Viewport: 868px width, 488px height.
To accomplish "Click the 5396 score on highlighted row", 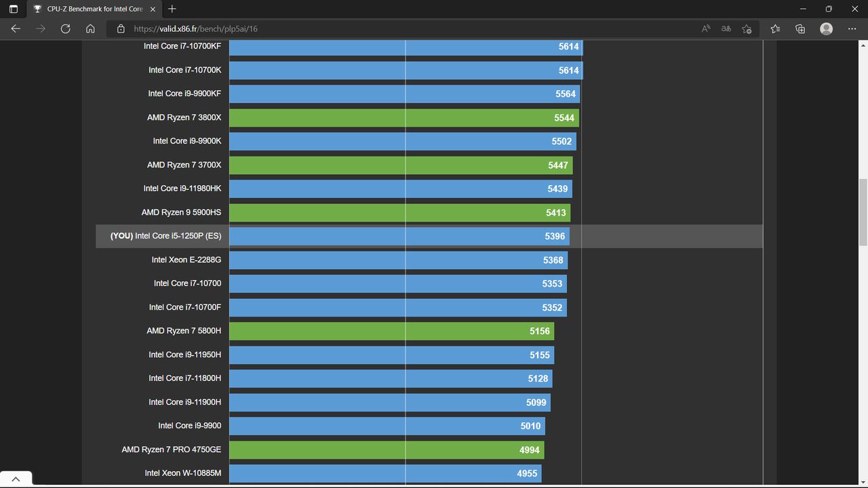I will (x=555, y=237).
